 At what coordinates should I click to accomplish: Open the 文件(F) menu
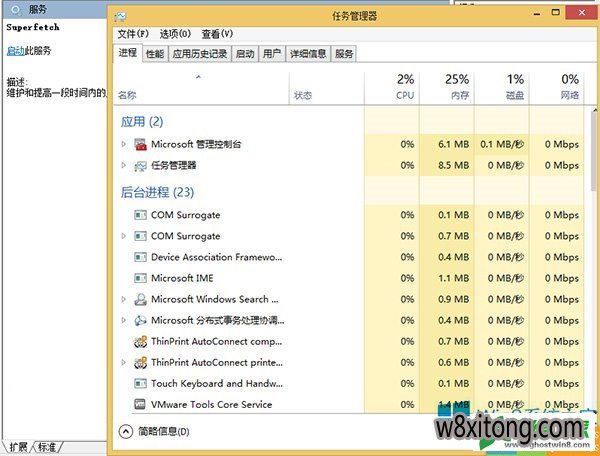(133, 33)
